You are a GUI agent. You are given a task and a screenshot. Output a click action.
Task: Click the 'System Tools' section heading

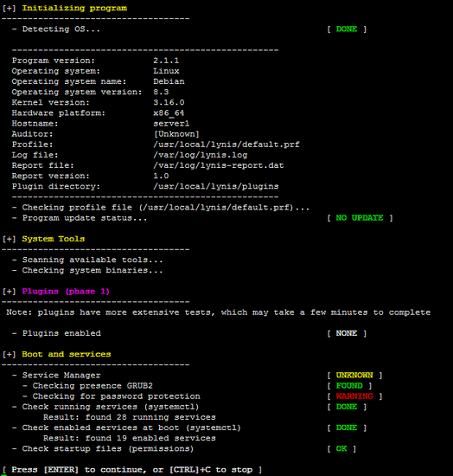click(x=54, y=239)
